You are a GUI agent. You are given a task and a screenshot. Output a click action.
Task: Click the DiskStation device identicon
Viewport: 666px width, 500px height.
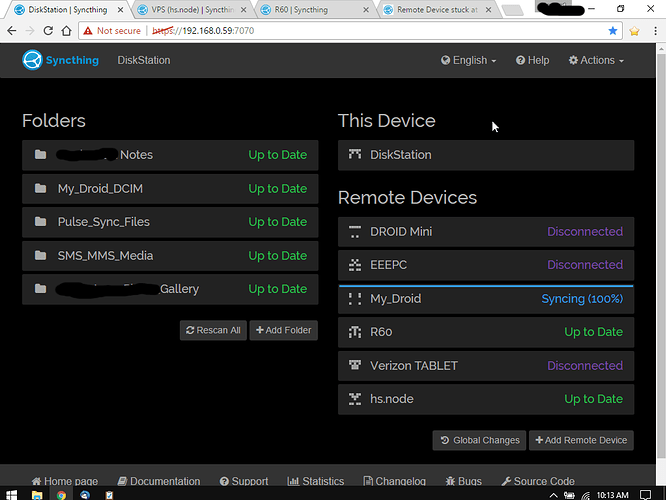click(355, 154)
